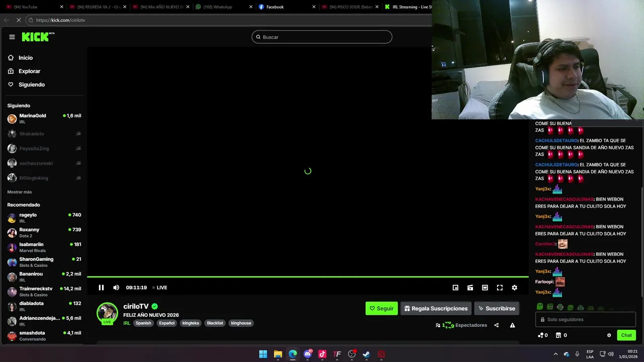Click the Solo seguidores chat input
This screenshot has height=362, width=644.
tap(586, 319)
